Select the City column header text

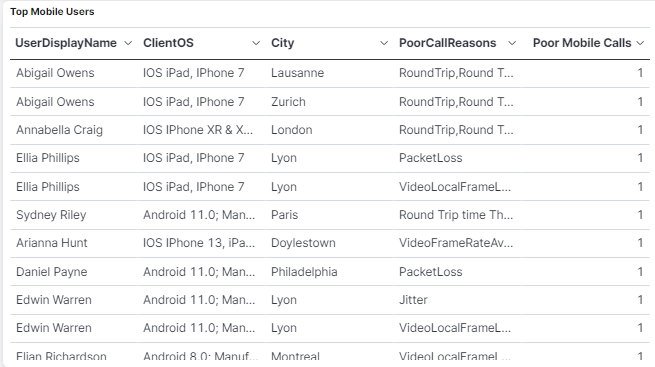pyautogui.click(x=283, y=43)
